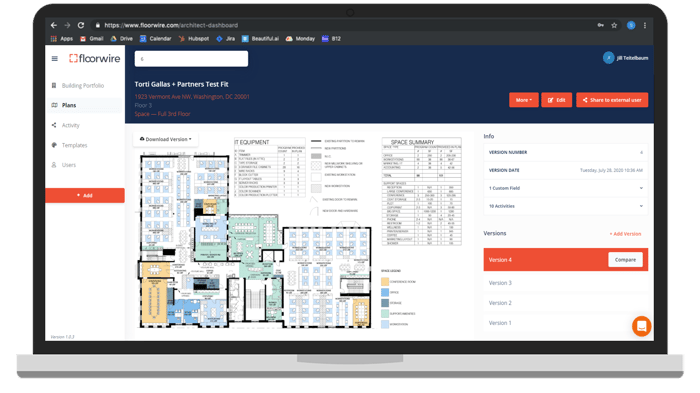The width and height of the screenshot is (700, 393).
Task: Open Activity in the sidebar
Action: tap(71, 125)
